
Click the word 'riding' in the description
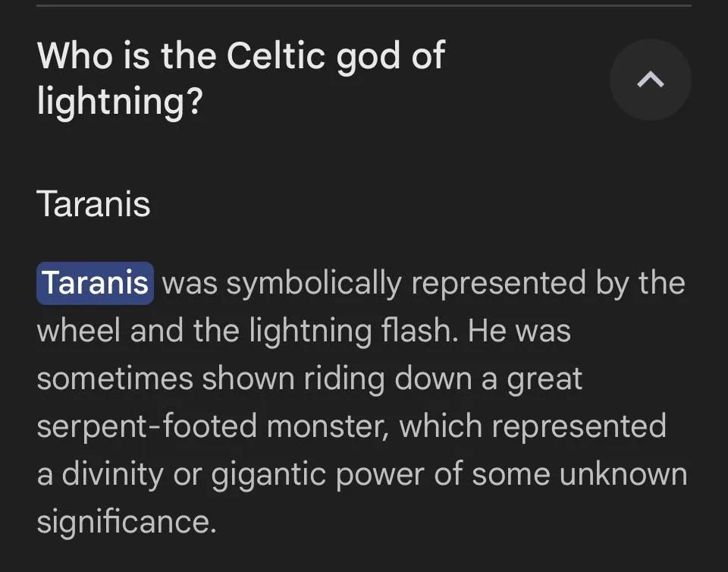[x=344, y=379]
